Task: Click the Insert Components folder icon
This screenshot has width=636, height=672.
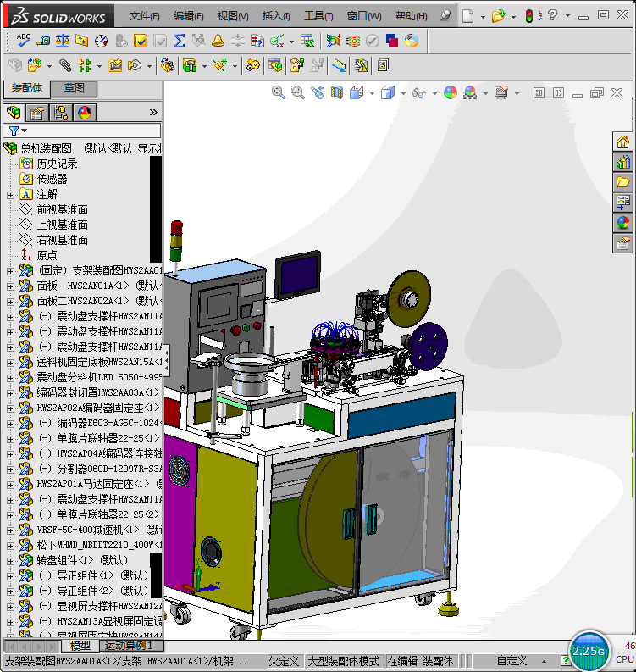Action: pyautogui.click(x=35, y=65)
